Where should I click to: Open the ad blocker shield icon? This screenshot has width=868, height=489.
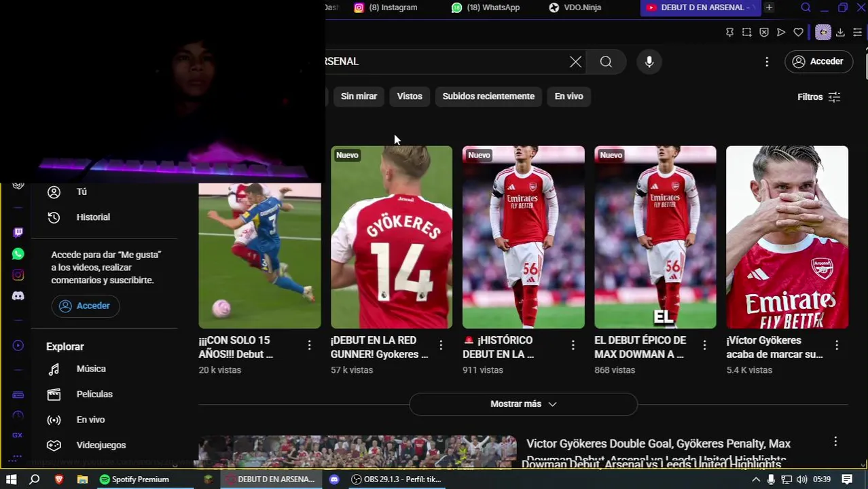point(764,32)
